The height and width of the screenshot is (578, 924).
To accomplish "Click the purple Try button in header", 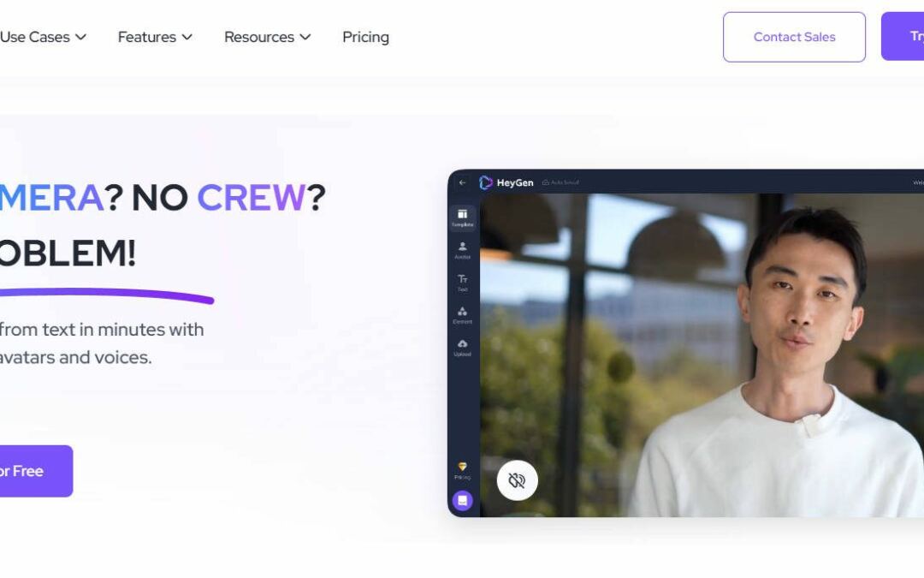I will 905,37.
